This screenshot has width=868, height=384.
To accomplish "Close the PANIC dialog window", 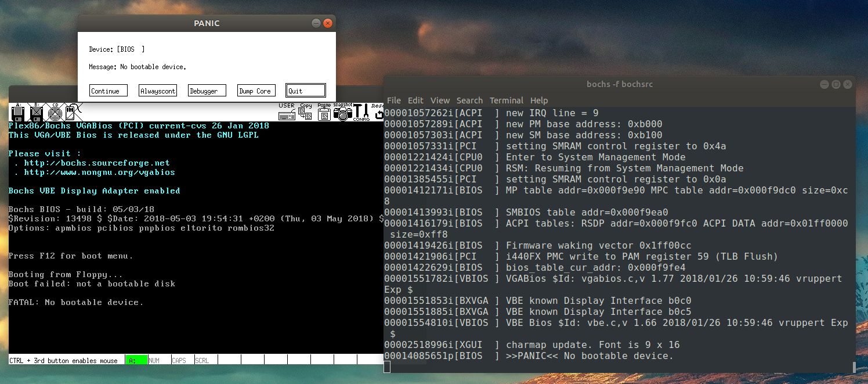I will 328,23.
